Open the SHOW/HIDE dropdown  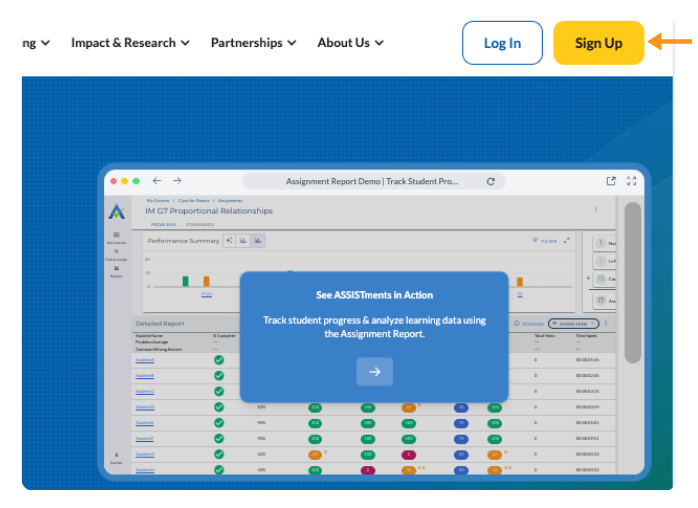[573, 324]
